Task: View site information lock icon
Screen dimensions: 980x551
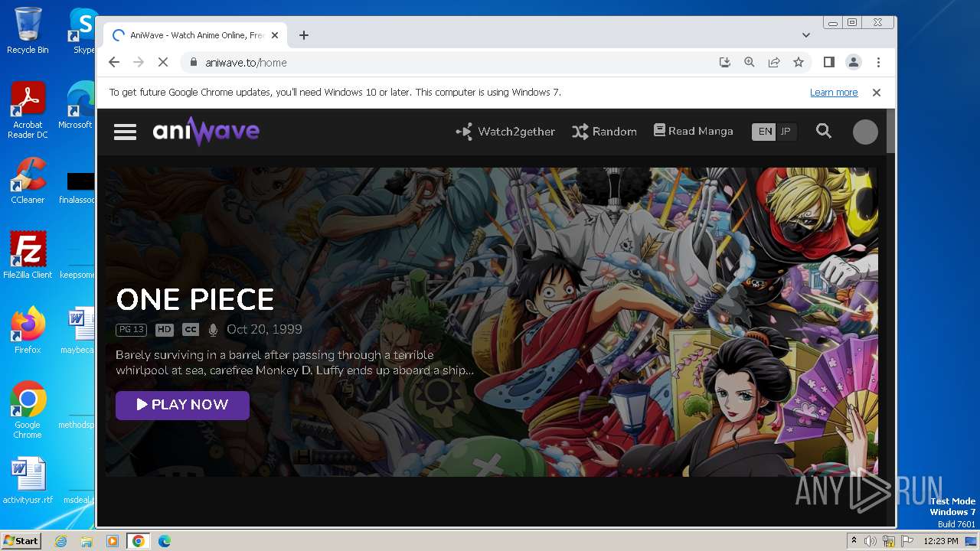Action: pyautogui.click(x=194, y=63)
